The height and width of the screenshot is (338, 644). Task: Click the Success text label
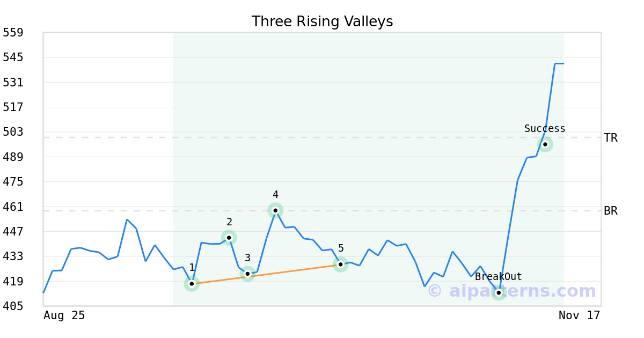pos(545,129)
